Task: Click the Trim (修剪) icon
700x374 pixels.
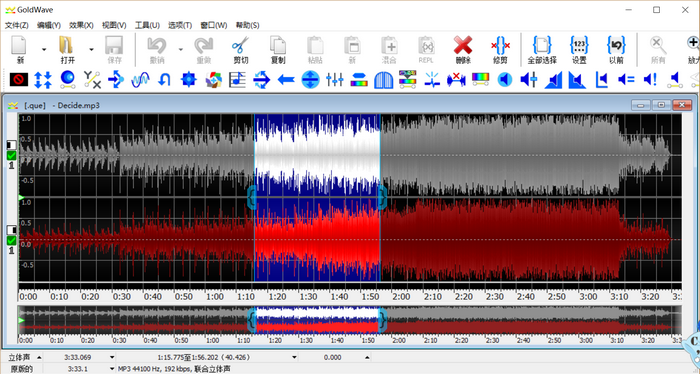Action: 500,49
